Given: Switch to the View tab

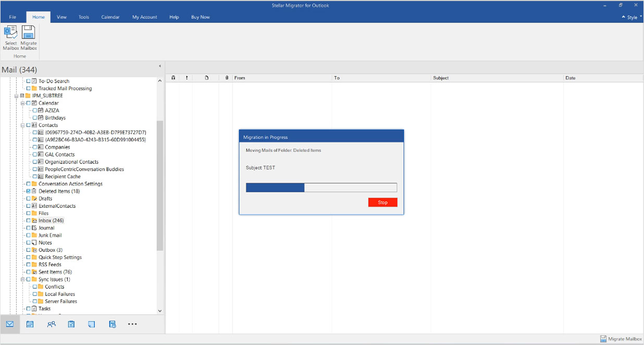Looking at the screenshot, I should 61,17.
